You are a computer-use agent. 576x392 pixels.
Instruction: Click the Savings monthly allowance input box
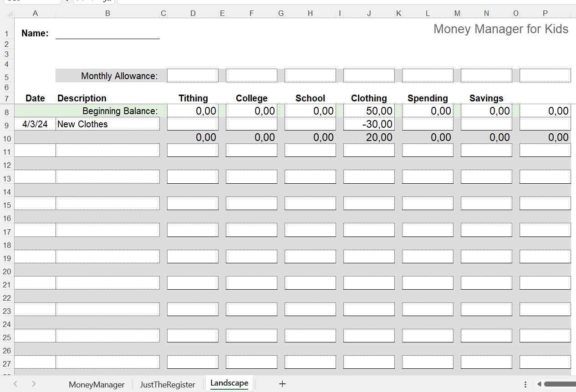(486, 76)
